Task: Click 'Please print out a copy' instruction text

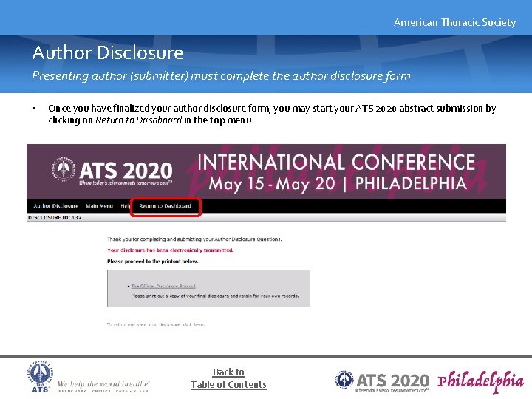Action: (215, 296)
